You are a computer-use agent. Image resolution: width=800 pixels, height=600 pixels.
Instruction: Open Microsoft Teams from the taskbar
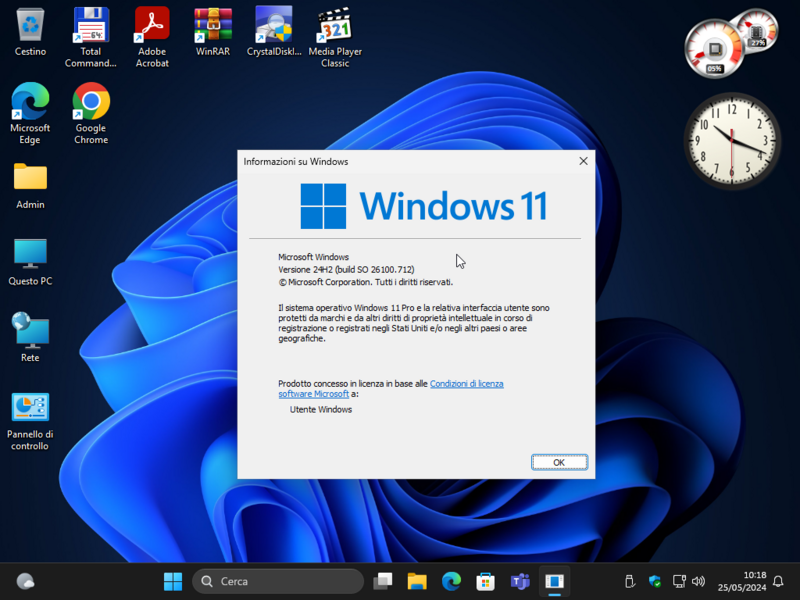(520, 581)
